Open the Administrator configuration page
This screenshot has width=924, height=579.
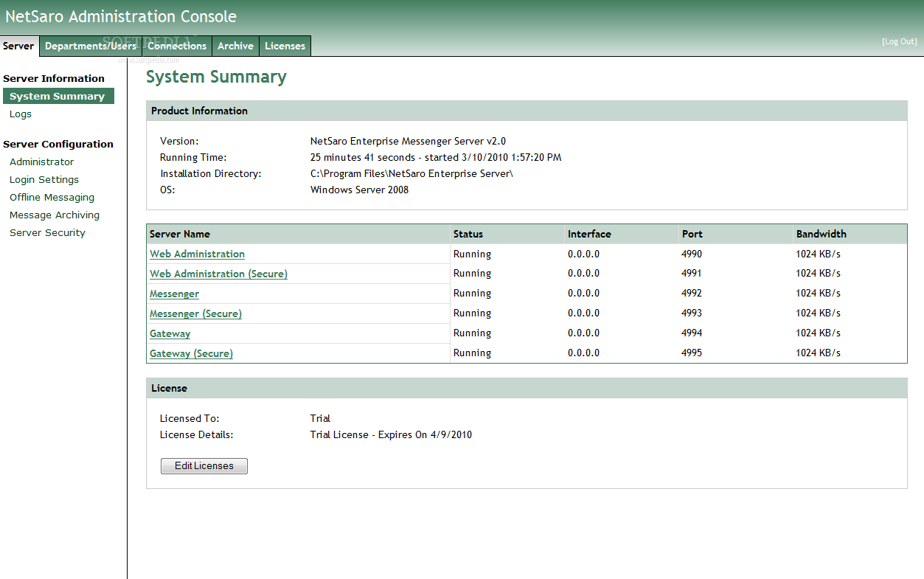pos(42,162)
